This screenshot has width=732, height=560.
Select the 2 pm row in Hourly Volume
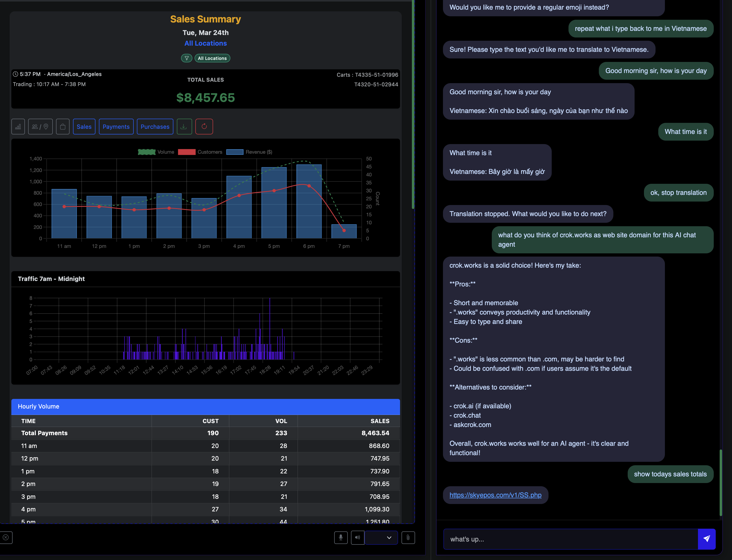coord(206,484)
